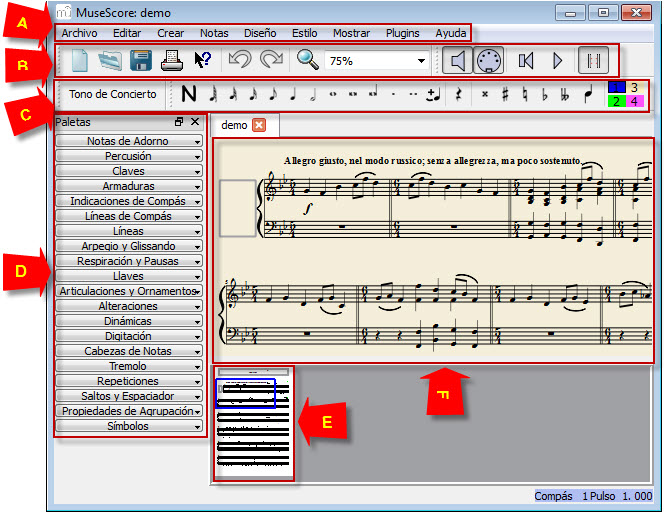Select the 32nd note duration
665x514 pixels.
coord(233,94)
